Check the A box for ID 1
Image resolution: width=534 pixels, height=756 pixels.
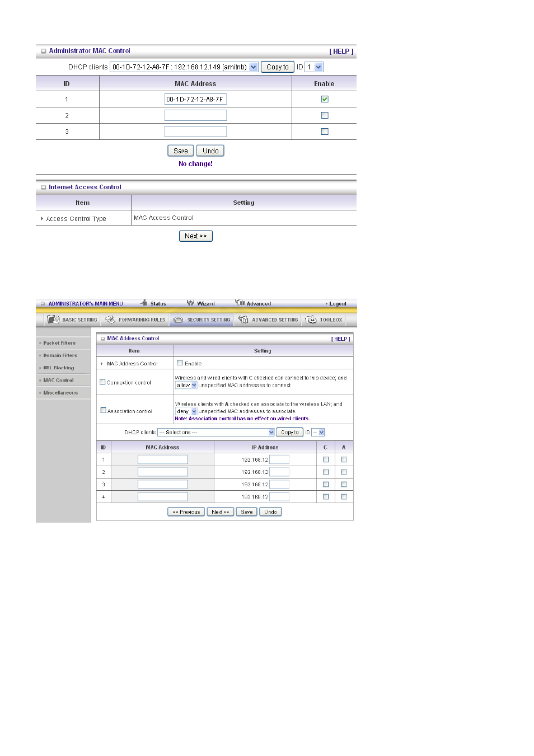click(344, 459)
